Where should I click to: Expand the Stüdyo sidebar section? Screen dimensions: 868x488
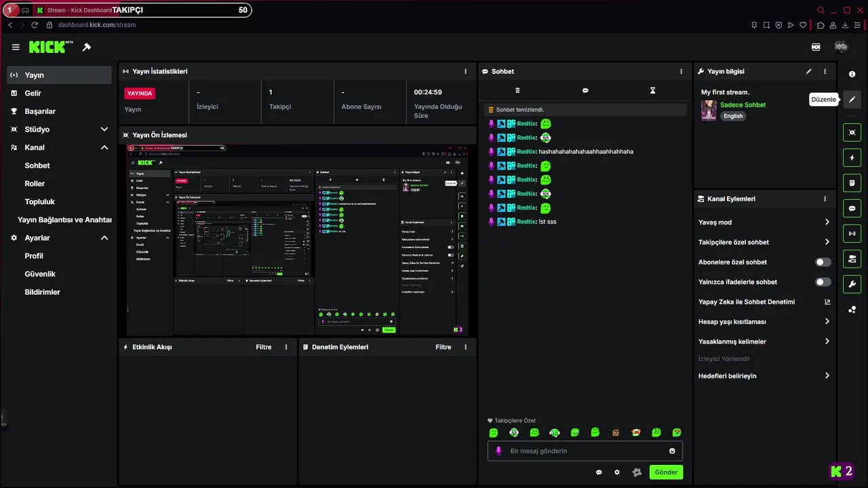(x=104, y=129)
